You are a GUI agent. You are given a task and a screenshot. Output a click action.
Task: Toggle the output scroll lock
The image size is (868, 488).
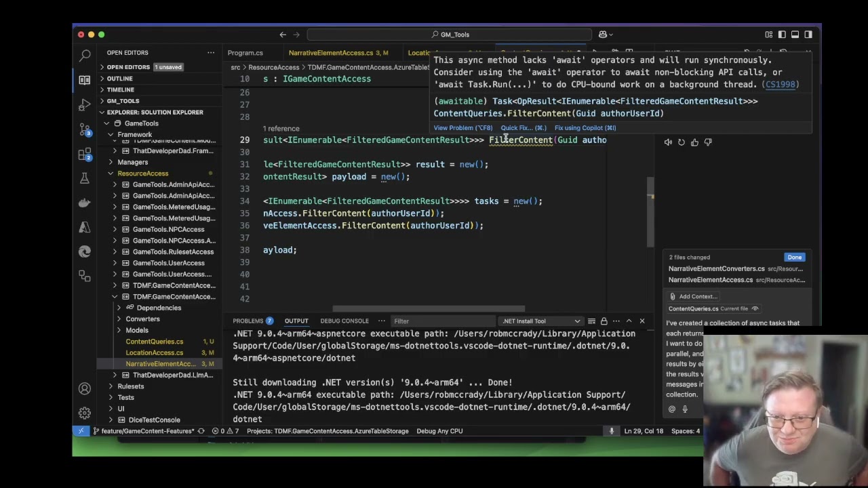(604, 321)
